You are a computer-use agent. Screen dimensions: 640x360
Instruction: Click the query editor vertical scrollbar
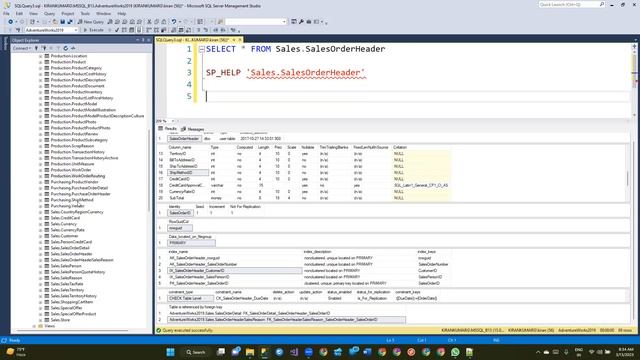click(x=634, y=82)
